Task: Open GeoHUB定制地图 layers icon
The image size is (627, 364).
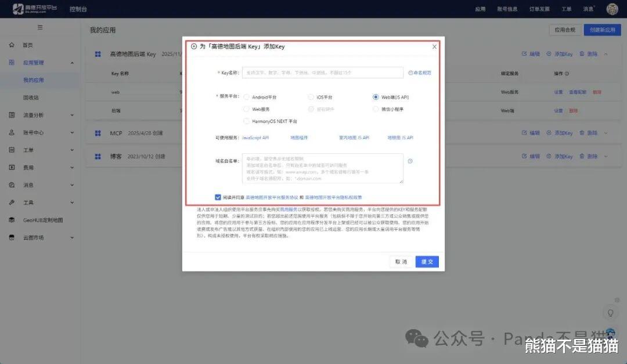Action: [x=12, y=220]
